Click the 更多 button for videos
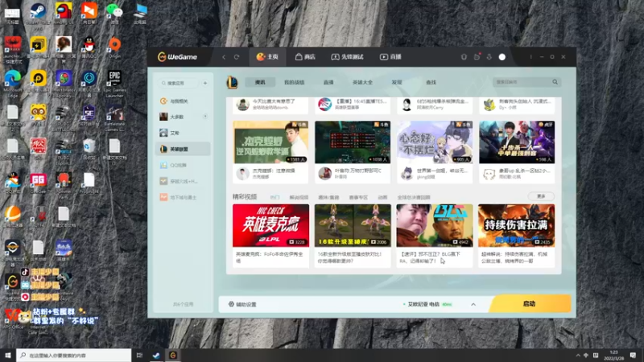 [541, 196]
